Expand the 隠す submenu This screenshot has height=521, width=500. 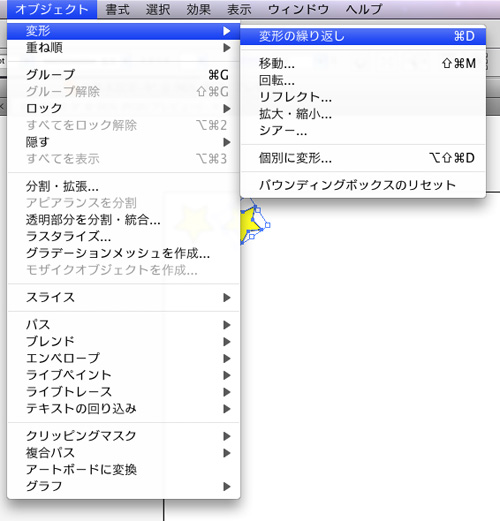tap(123, 142)
